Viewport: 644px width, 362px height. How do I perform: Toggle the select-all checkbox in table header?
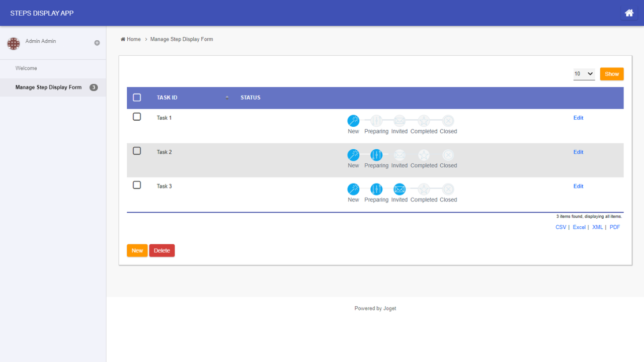[137, 98]
